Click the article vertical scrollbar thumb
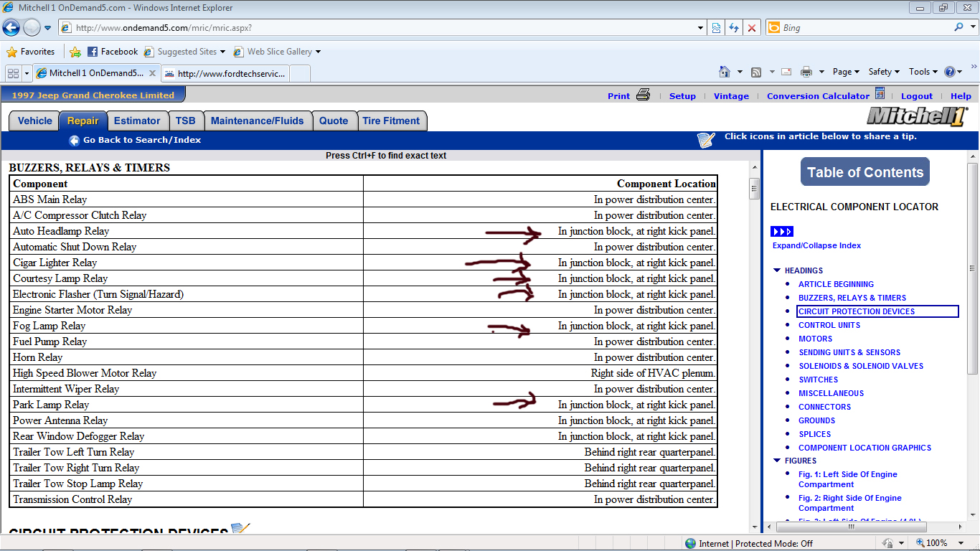The height and width of the screenshot is (551, 980). click(x=754, y=190)
